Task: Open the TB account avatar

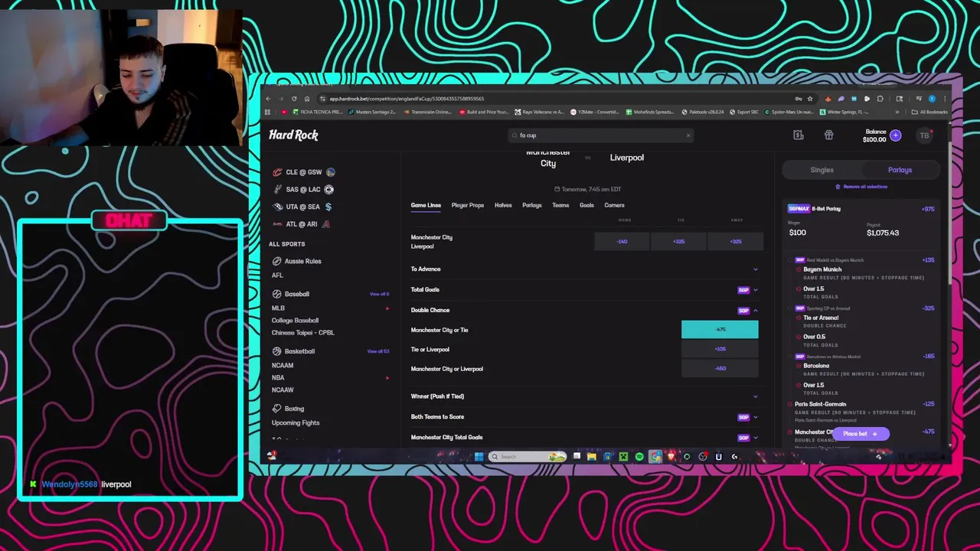Action: (x=924, y=135)
